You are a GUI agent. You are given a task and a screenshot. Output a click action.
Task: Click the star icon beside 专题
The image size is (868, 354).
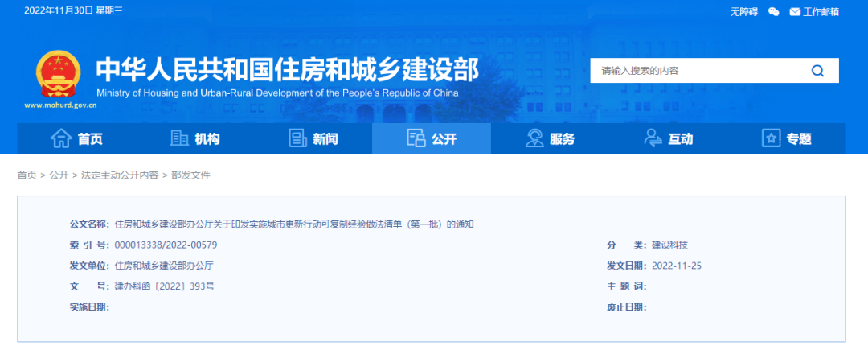tap(771, 138)
